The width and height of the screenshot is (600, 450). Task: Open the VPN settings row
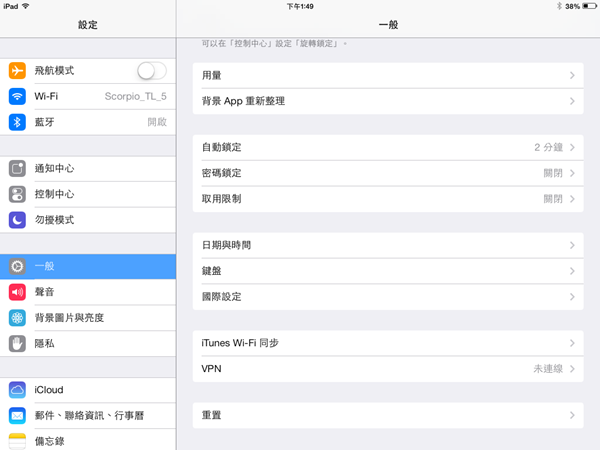(388, 369)
